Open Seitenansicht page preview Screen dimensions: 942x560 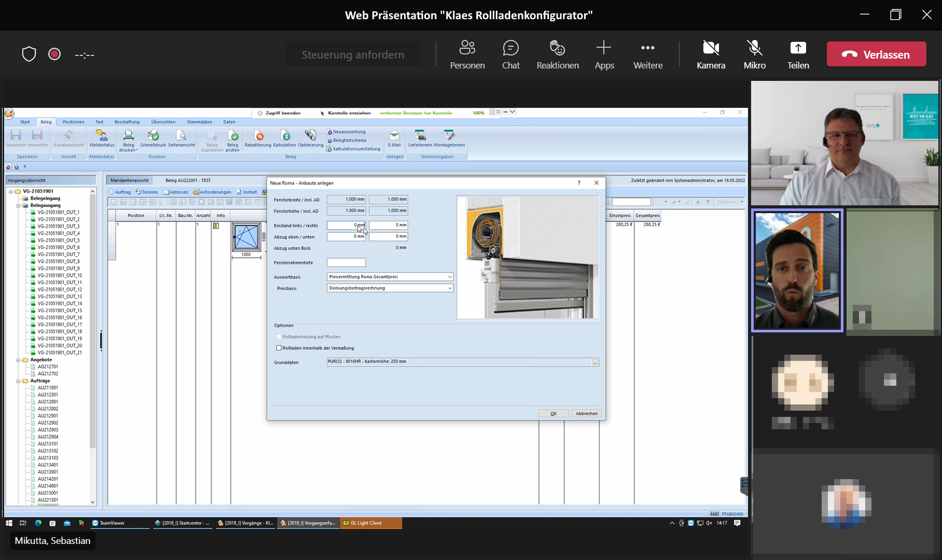[x=182, y=139]
